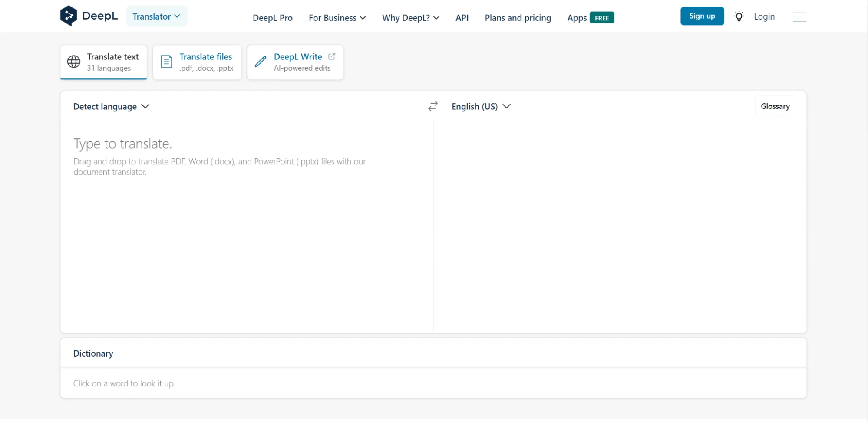Expand the For Business menu
Screen dimensions: 868x422
point(337,18)
